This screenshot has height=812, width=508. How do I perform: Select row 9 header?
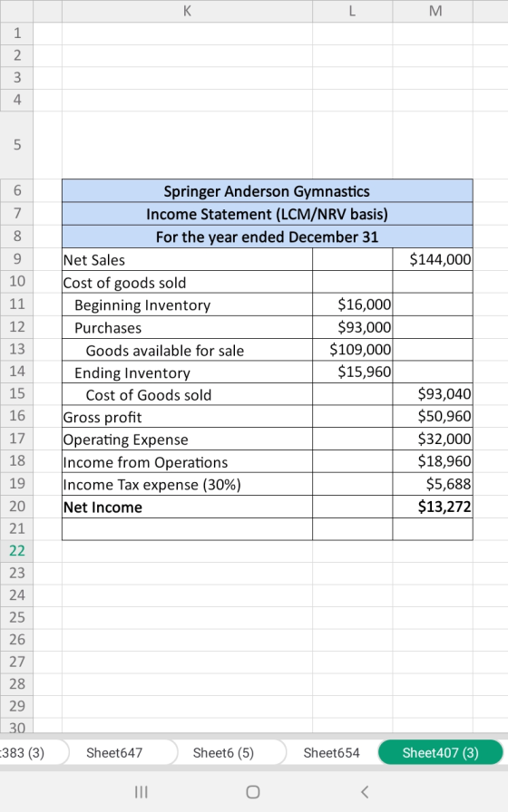[x=16, y=258]
